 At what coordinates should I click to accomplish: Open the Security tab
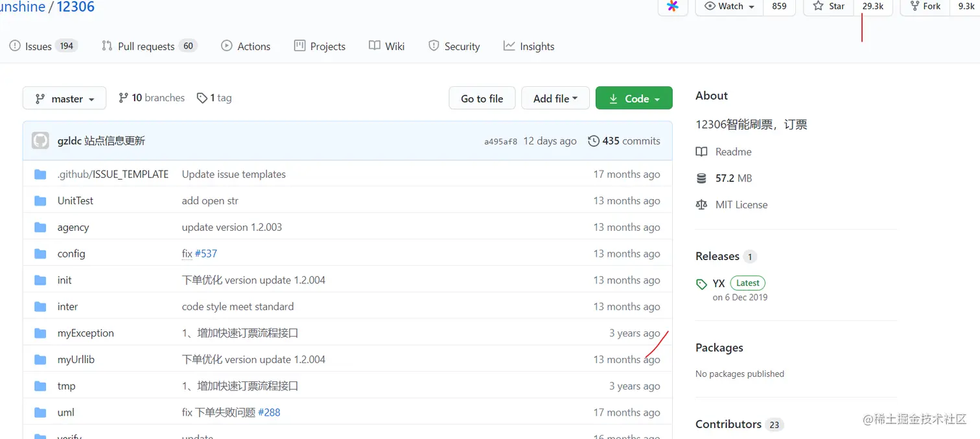(x=454, y=46)
